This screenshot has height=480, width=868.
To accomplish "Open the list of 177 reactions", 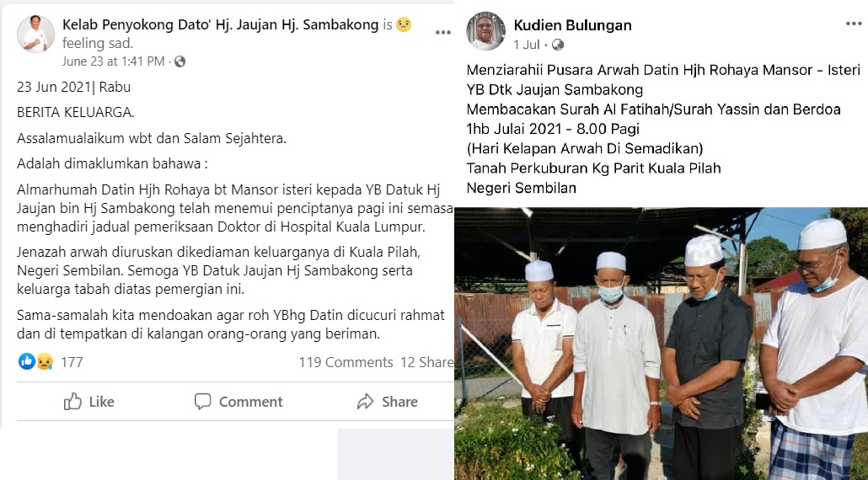I will (72, 362).
